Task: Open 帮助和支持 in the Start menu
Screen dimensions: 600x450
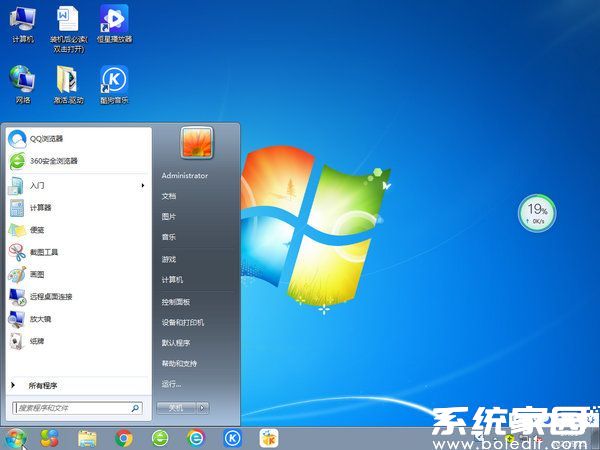Action: 179,364
